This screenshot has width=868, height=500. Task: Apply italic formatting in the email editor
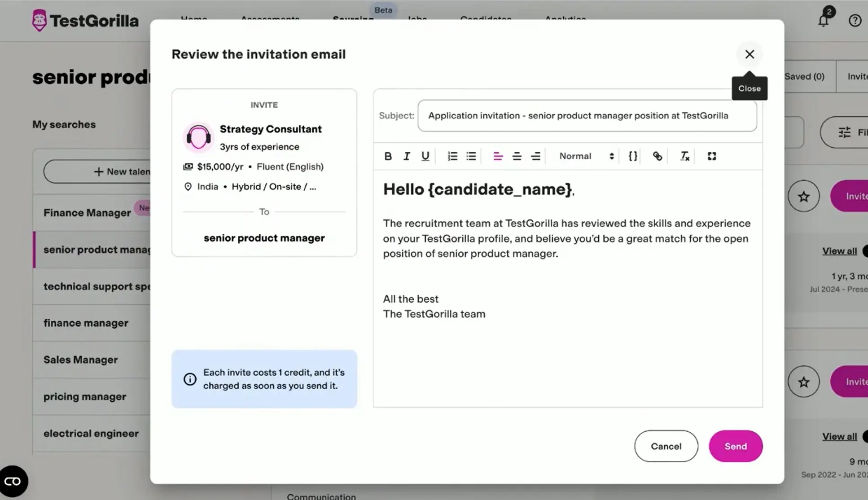(x=406, y=156)
